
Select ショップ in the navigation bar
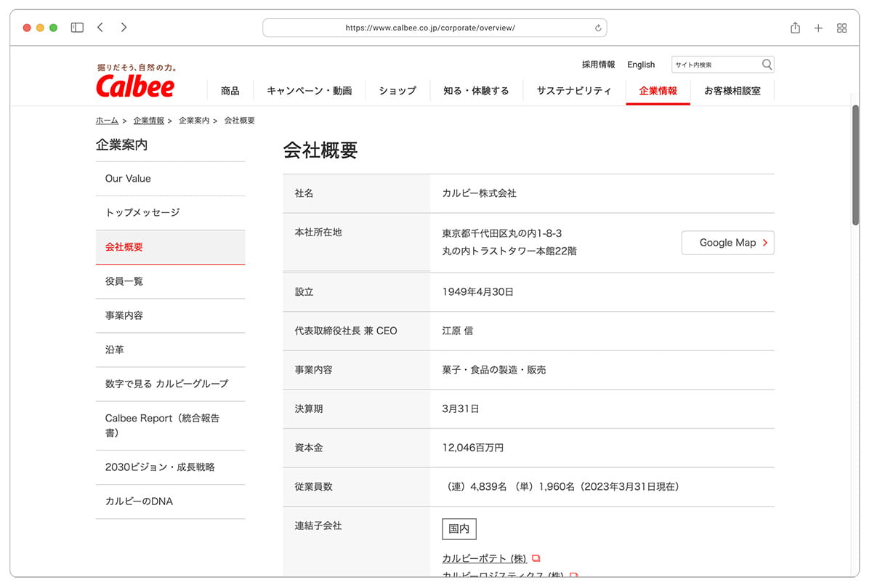pos(397,90)
